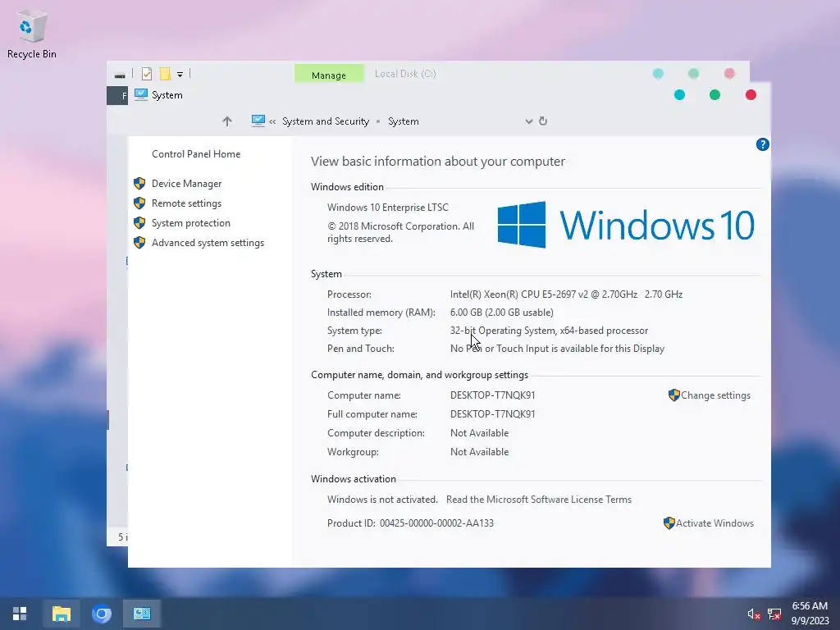Open the quick access toolbar dropdown in Local Disk window
The image size is (840, 630).
tap(180, 75)
